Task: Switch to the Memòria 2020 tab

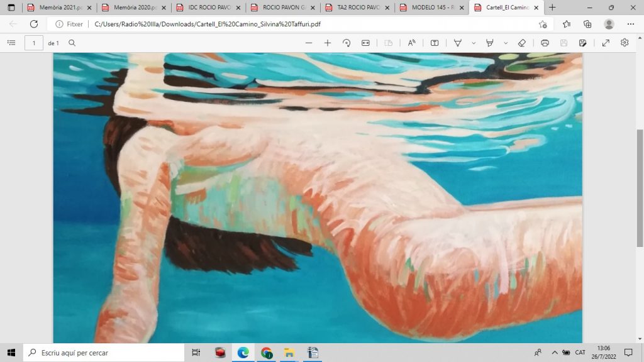Action: tap(135, 8)
